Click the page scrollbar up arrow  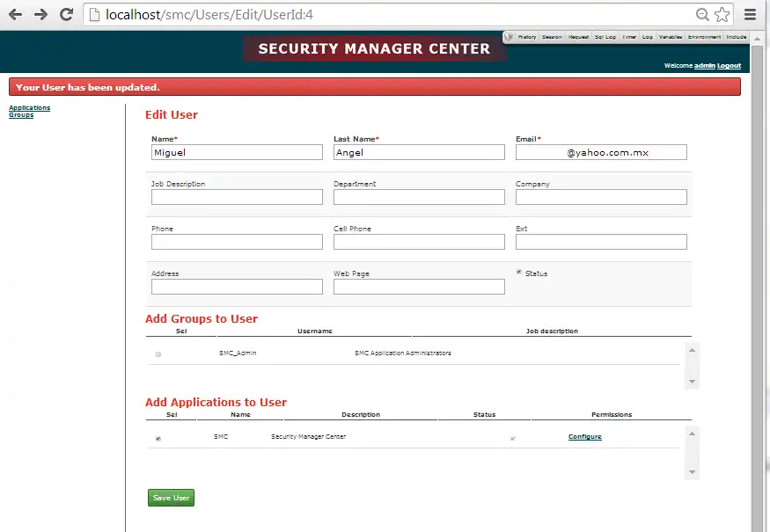click(x=757, y=38)
